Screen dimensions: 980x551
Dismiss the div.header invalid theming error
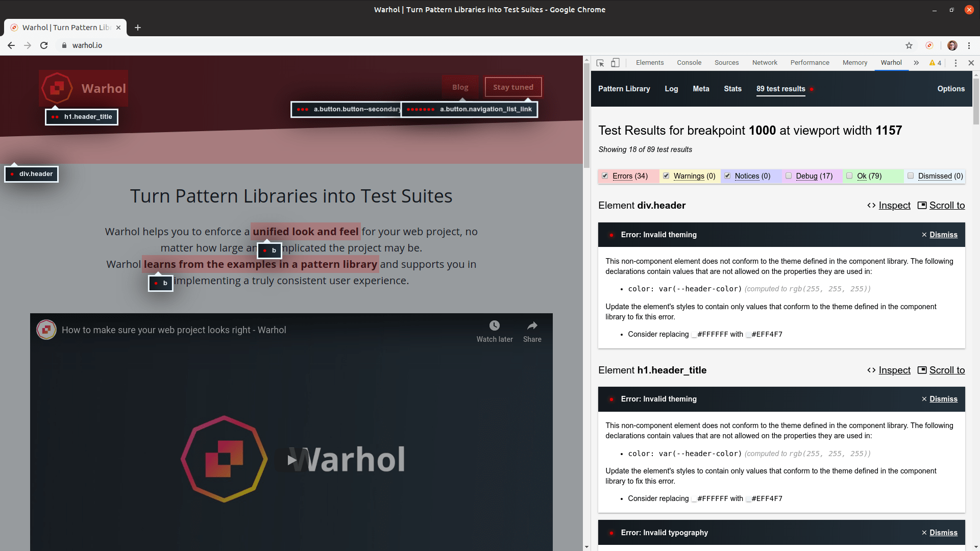939,235
